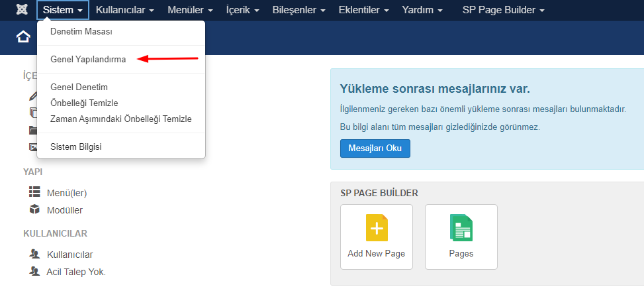Choose Önbelleği Temizle menu entry
644x289 pixels.
pos(84,103)
